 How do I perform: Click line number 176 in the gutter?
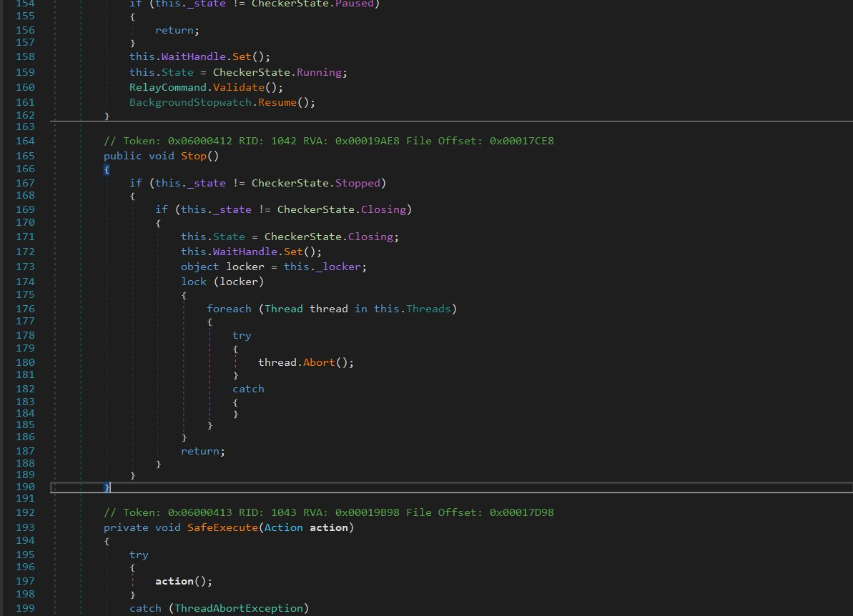tap(26, 309)
